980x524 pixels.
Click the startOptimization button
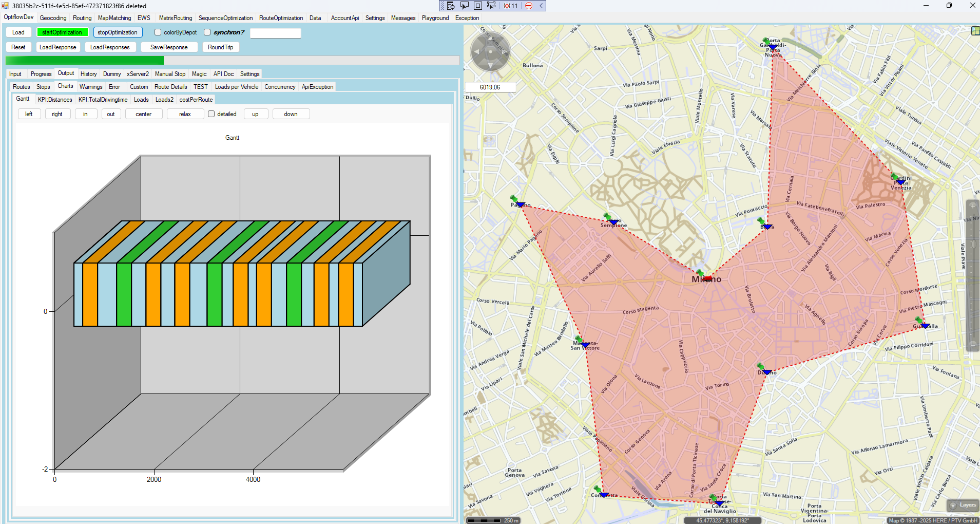point(62,32)
